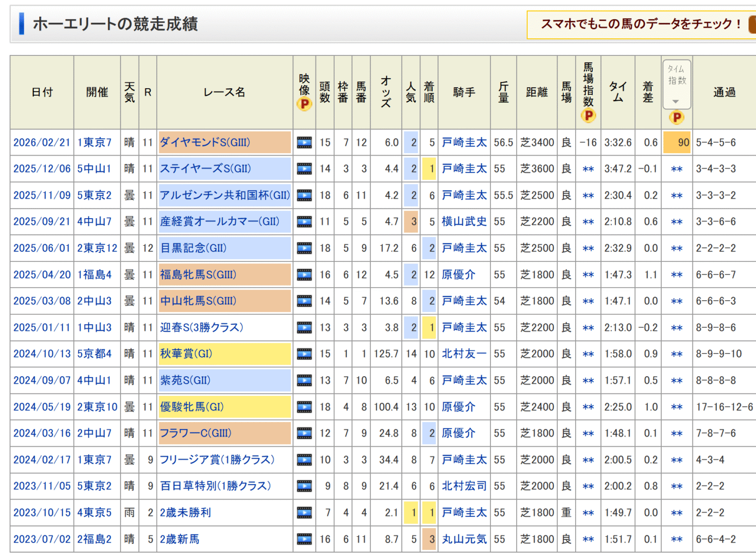The height and width of the screenshot is (553, 756).
Task: Open the アルゼンチン共和国杯(GII) race link
Action: (x=225, y=195)
